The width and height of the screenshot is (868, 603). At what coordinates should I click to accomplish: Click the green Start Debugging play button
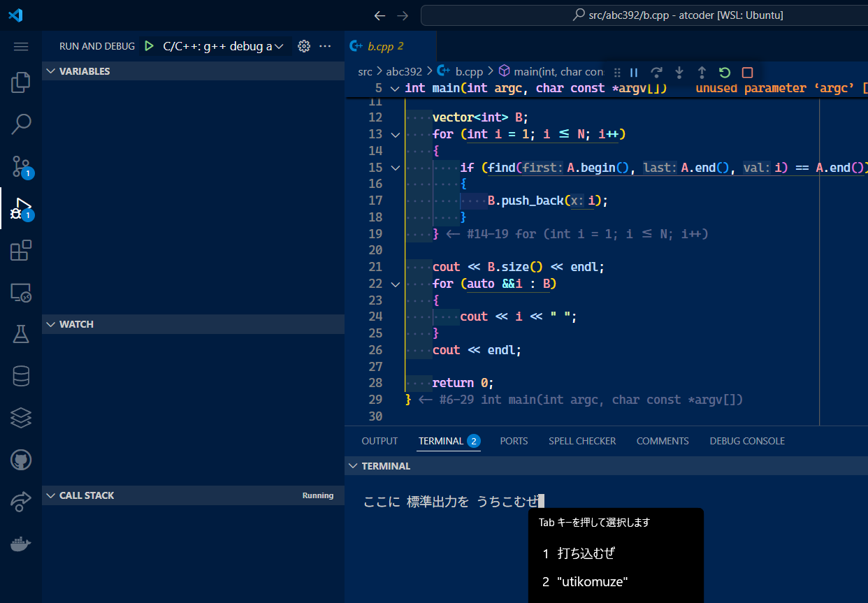pyautogui.click(x=149, y=46)
